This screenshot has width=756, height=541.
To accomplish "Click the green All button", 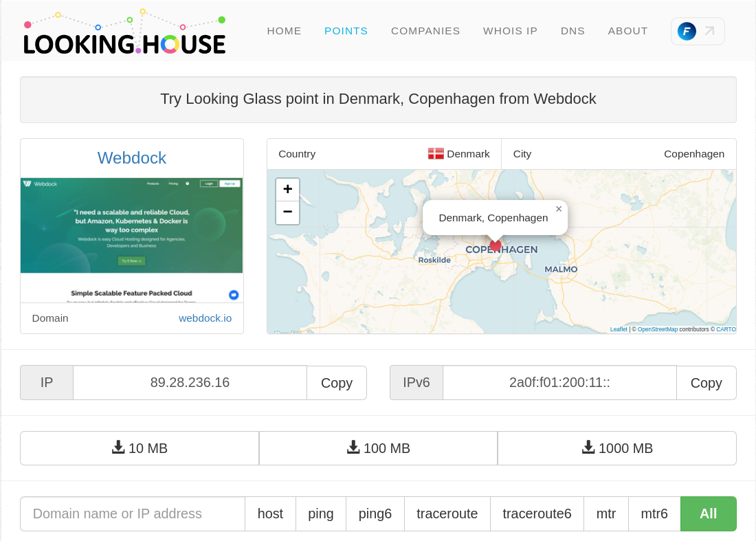I will click(x=708, y=514).
